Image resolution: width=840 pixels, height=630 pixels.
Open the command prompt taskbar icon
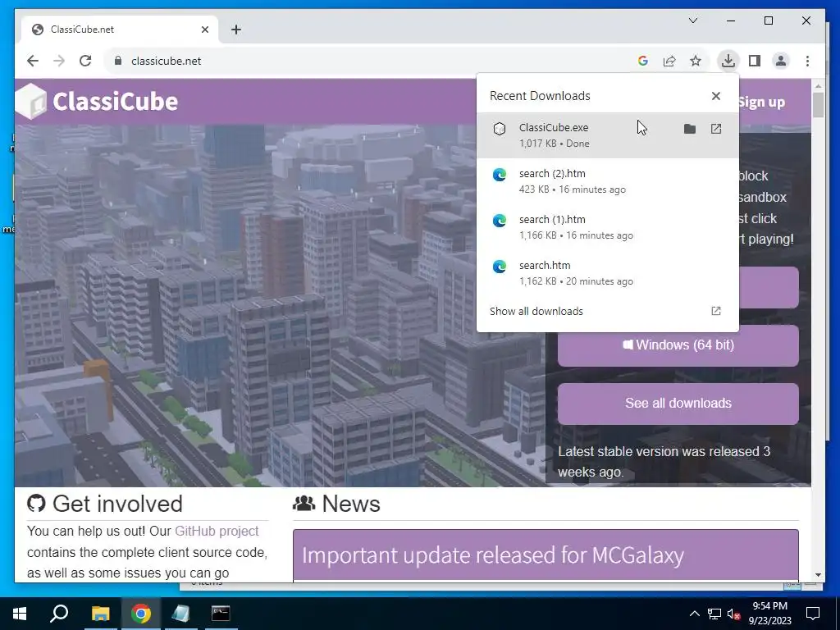221,614
